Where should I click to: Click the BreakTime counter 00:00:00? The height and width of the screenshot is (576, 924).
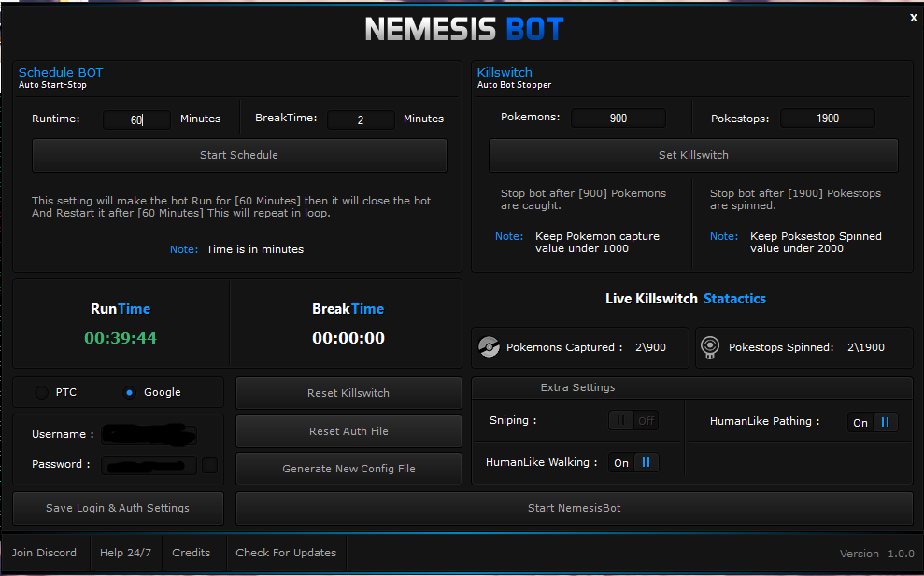[348, 338]
